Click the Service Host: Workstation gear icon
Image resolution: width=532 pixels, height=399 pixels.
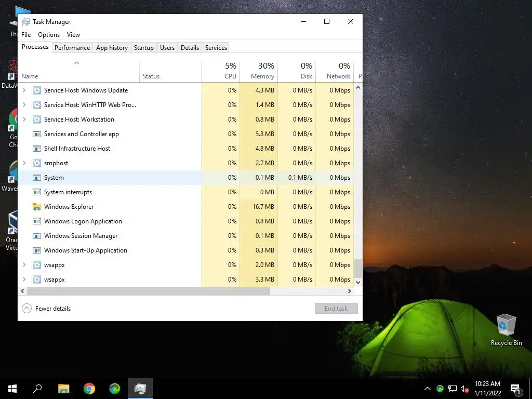[37, 119]
